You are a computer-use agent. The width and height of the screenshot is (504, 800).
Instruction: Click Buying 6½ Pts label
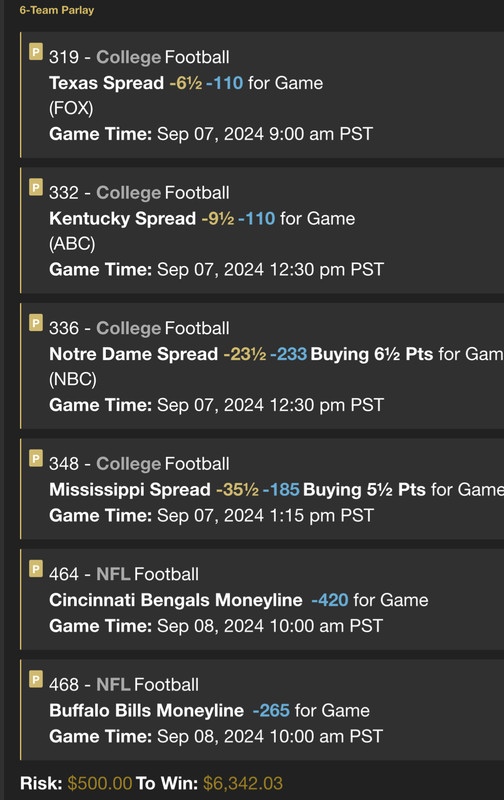(372, 354)
